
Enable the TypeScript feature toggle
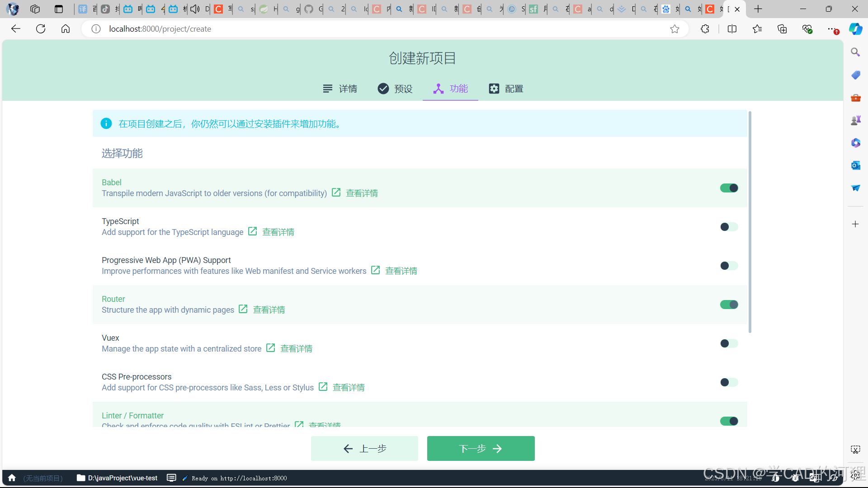tap(729, 227)
